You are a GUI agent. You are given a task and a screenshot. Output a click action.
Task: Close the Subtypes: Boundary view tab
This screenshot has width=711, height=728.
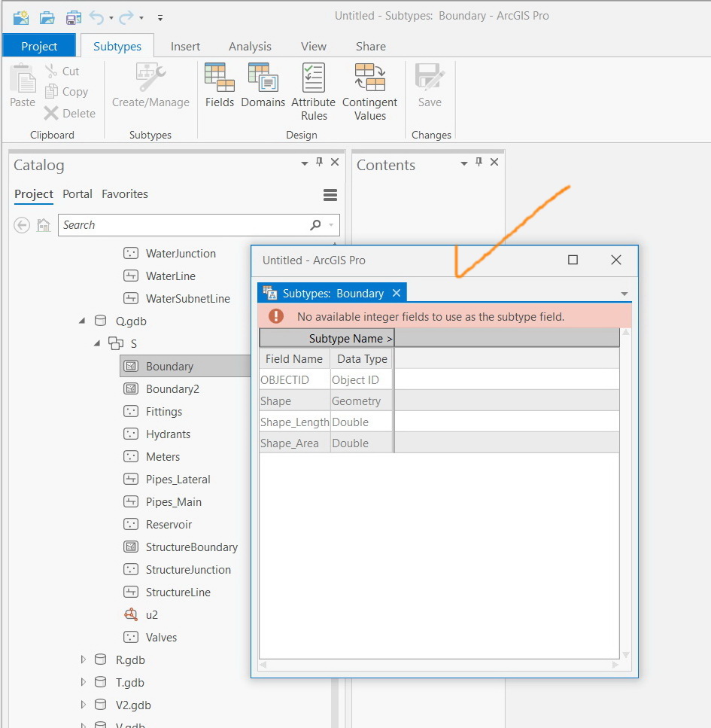pyautogui.click(x=397, y=293)
